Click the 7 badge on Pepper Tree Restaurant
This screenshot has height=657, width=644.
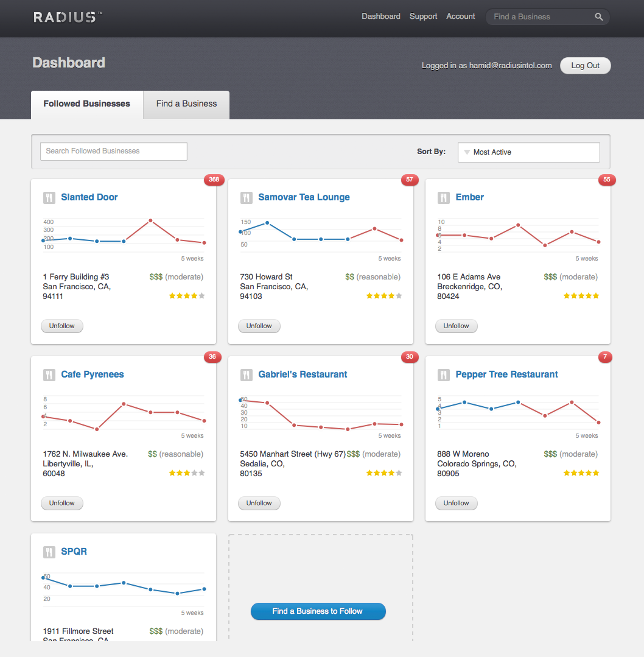point(605,357)
